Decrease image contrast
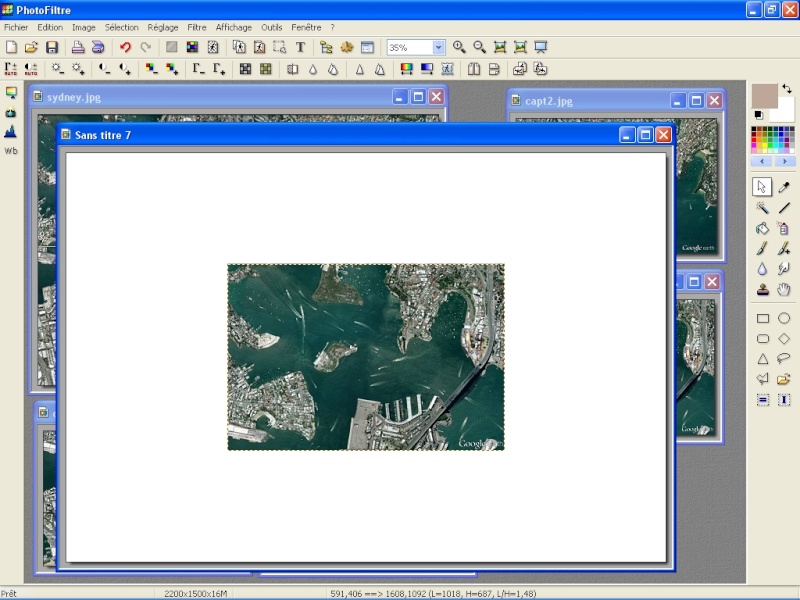Image resolution: width=800 pixels, height=600 pixels. tap(105, 69)
